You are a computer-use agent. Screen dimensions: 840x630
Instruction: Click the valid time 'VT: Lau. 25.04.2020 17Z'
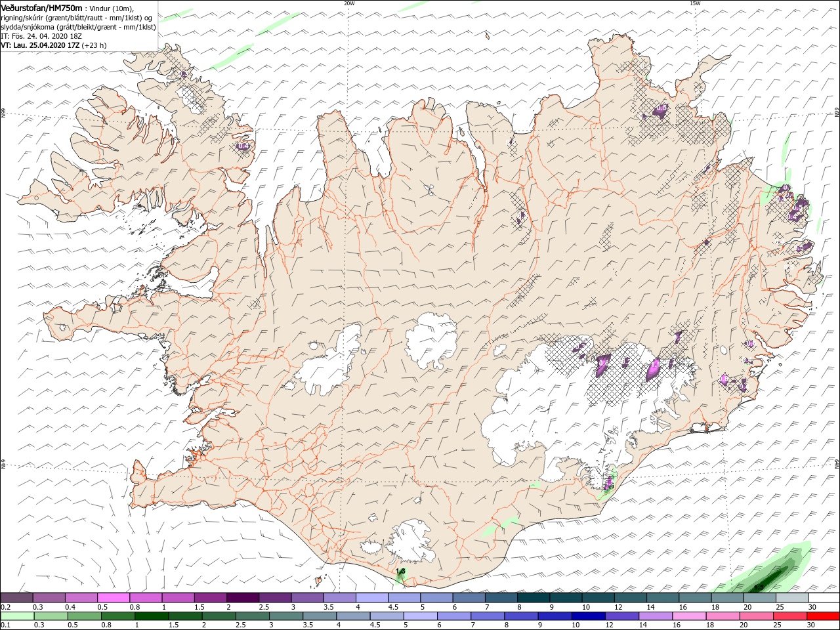pos(41,45)
